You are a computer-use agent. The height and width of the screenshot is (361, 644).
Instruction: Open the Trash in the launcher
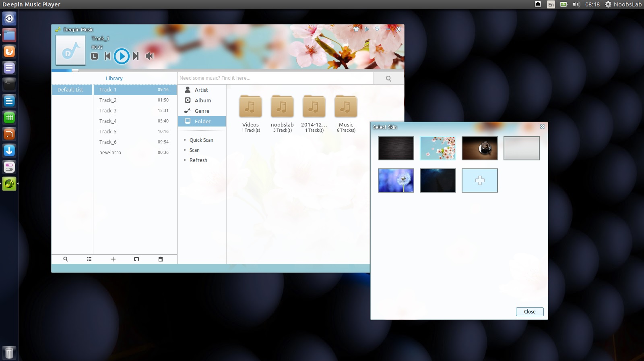pos(9,353)
